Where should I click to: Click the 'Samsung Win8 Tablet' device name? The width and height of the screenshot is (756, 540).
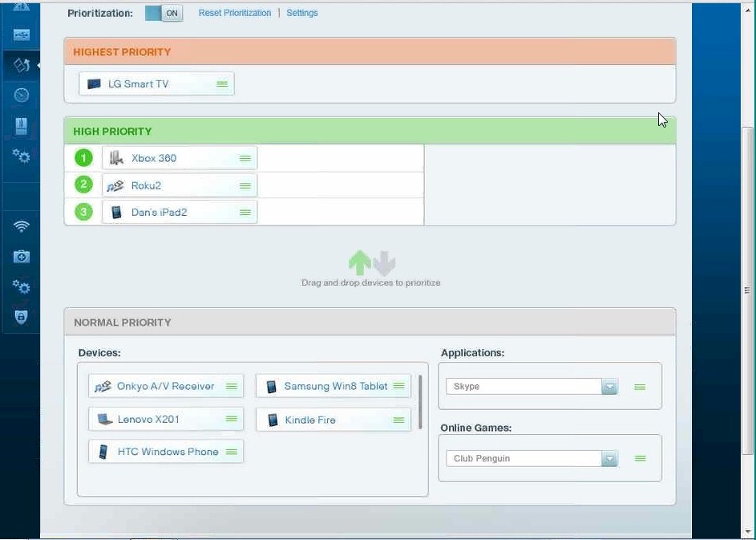click(336, 386)
